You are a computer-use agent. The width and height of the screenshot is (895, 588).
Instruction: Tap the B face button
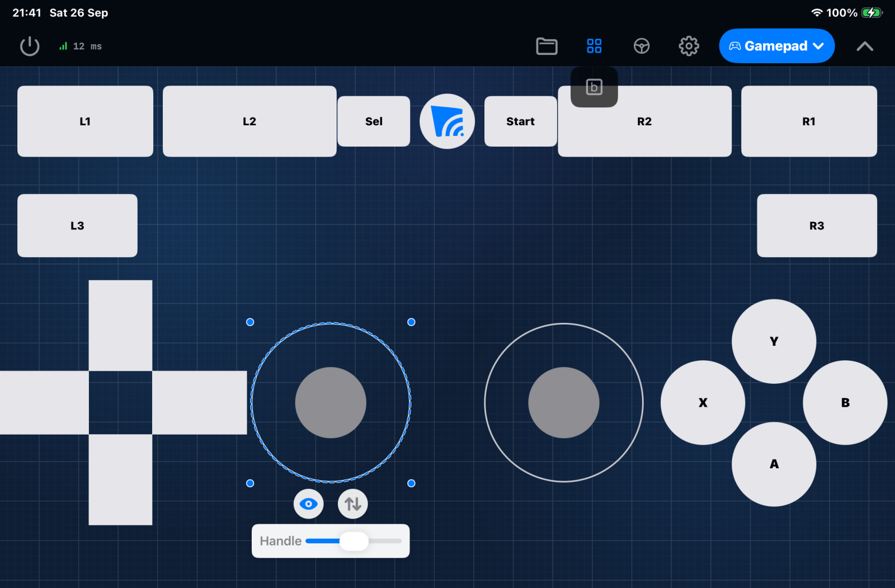click(845, 403)
